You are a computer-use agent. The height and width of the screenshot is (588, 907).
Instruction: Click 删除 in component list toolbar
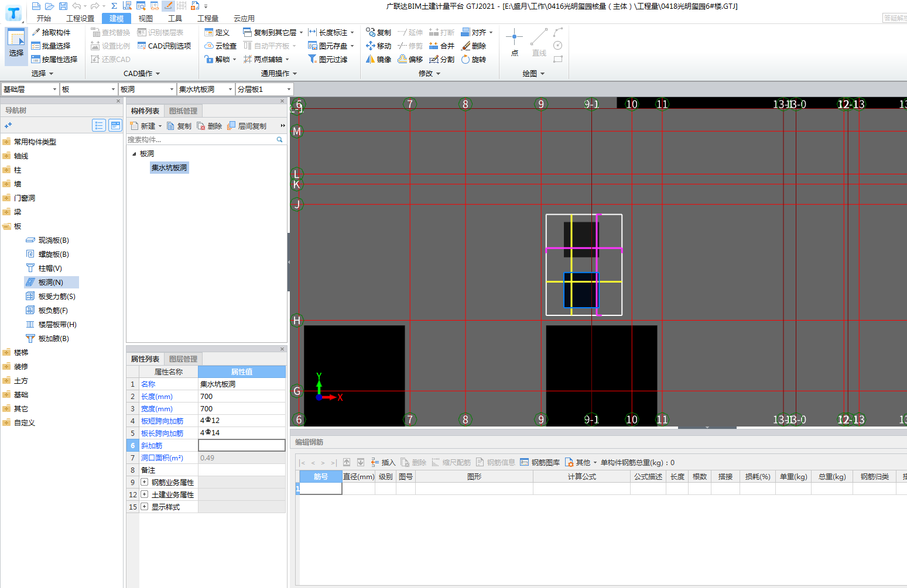click(210, 126)
